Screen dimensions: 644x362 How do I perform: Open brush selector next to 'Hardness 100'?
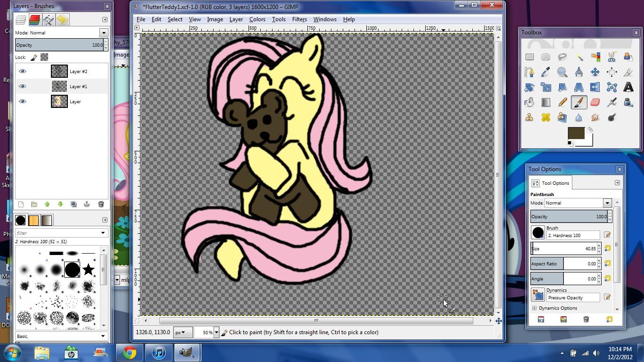(x=538, y=232)
